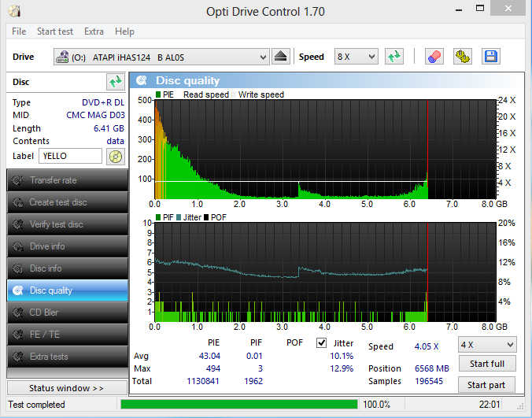
Task: Open the Transfer rate test
Action: (x=68, y=180)
